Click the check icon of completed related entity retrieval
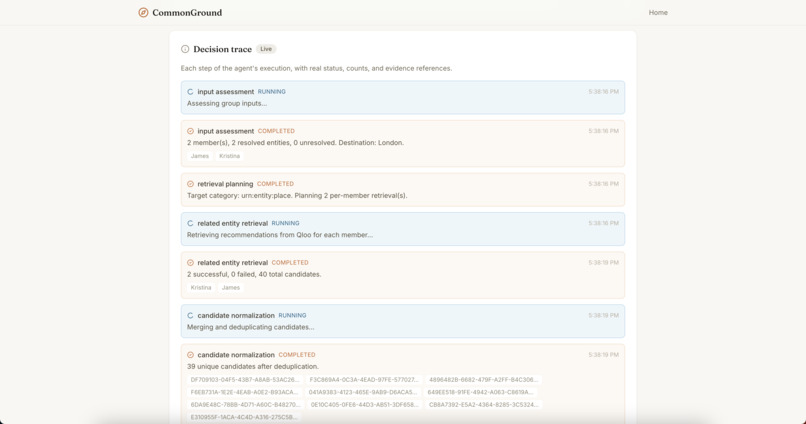This screenshot has width=806, height=424. point(190,263)
